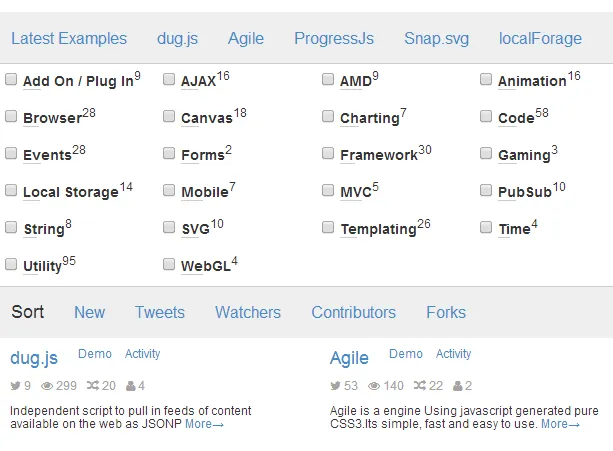Viewport: 613px width, 451px height.
Task: Click the Twitter icon under dug.js
Action: (15, 386)
